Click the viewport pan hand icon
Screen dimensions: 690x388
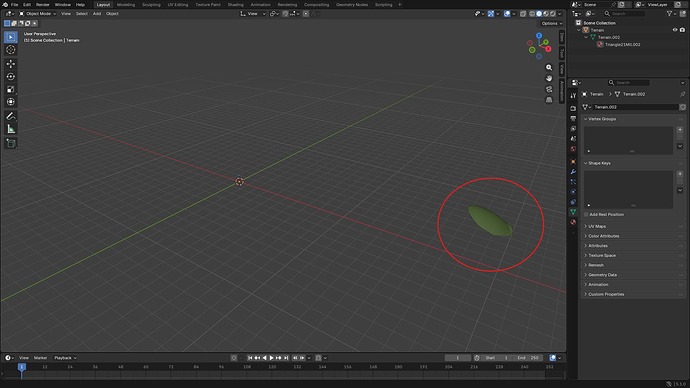point(549,78)
